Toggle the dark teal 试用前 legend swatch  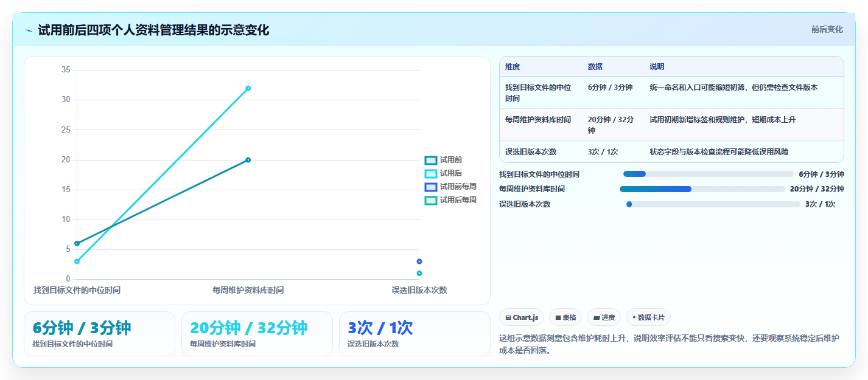(x=431, y=160)
